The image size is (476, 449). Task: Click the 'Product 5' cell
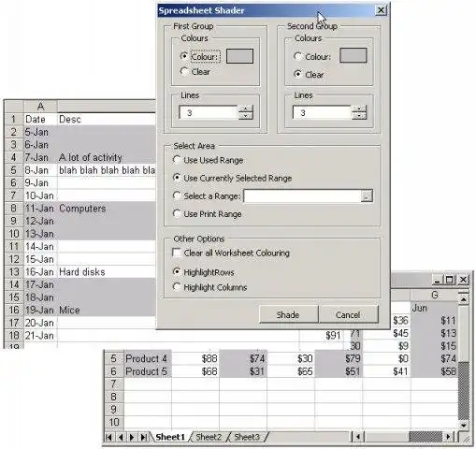pos(148,371)
